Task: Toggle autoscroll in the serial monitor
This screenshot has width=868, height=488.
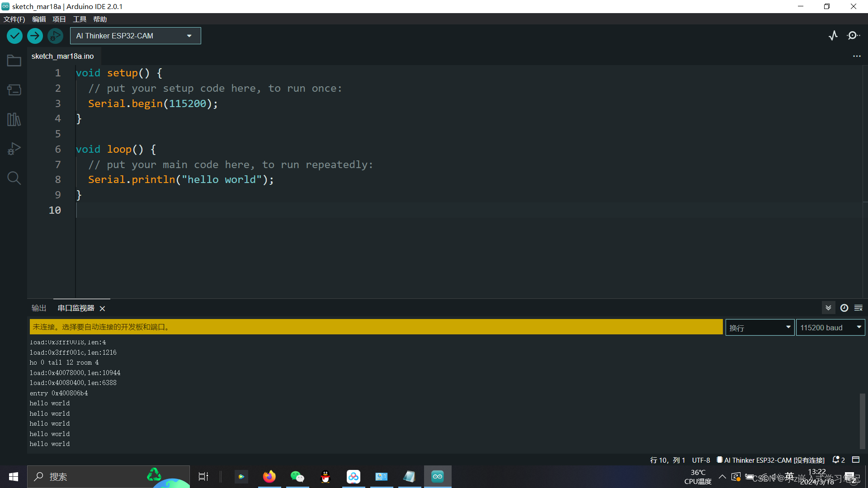Action: [828, 308]
